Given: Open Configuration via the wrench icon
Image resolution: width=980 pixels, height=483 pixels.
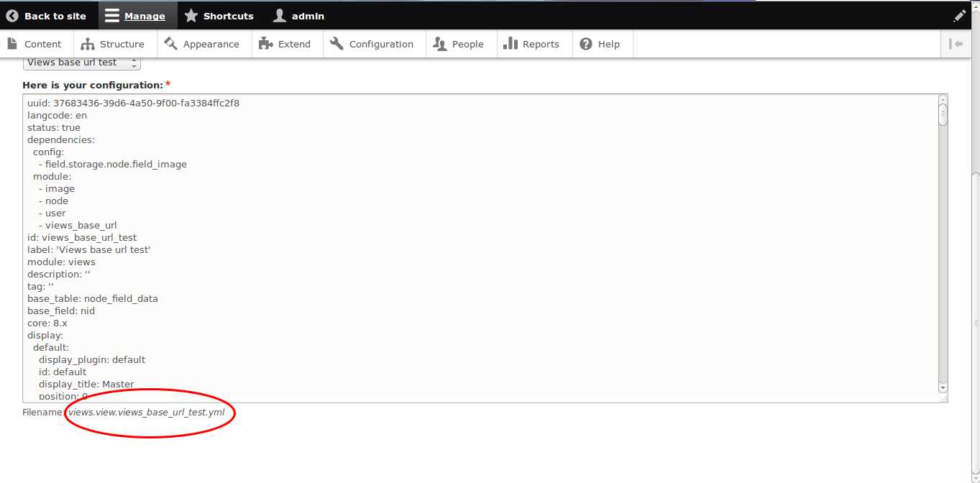Looking at the screenshot, I should pos(336,44).
